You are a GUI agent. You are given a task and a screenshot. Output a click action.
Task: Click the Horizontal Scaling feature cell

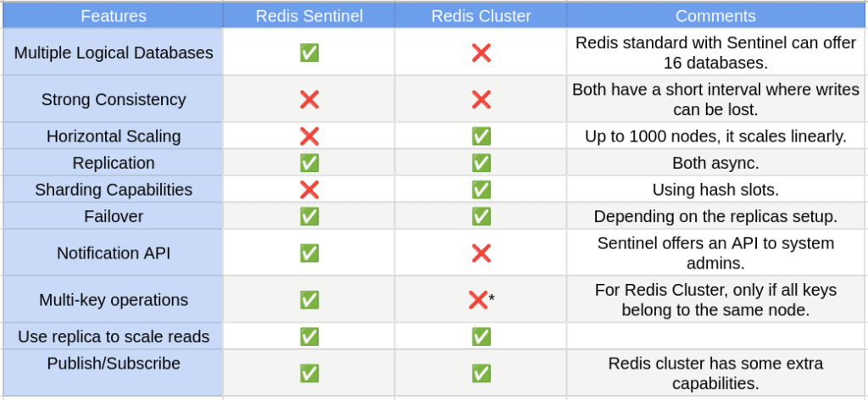[113, 136]
